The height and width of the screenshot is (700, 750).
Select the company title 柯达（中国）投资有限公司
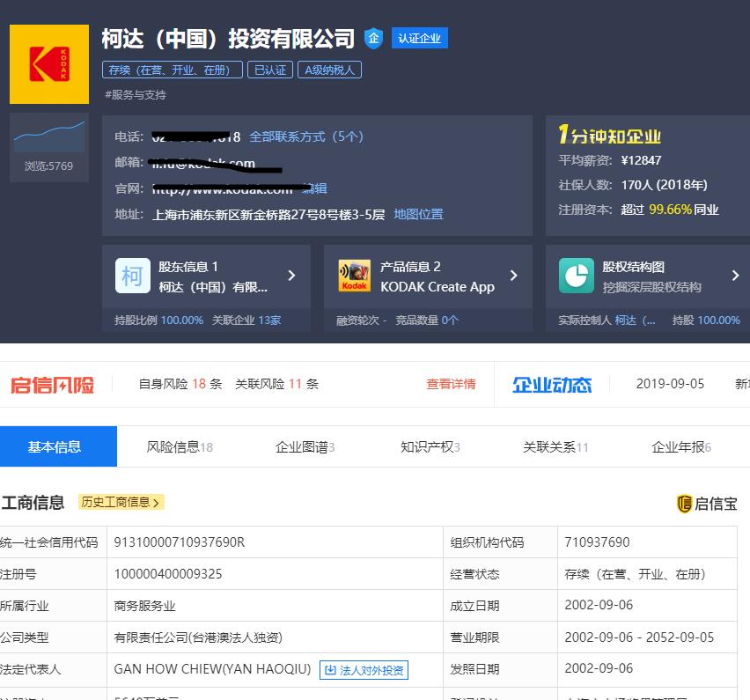(228, 38)
